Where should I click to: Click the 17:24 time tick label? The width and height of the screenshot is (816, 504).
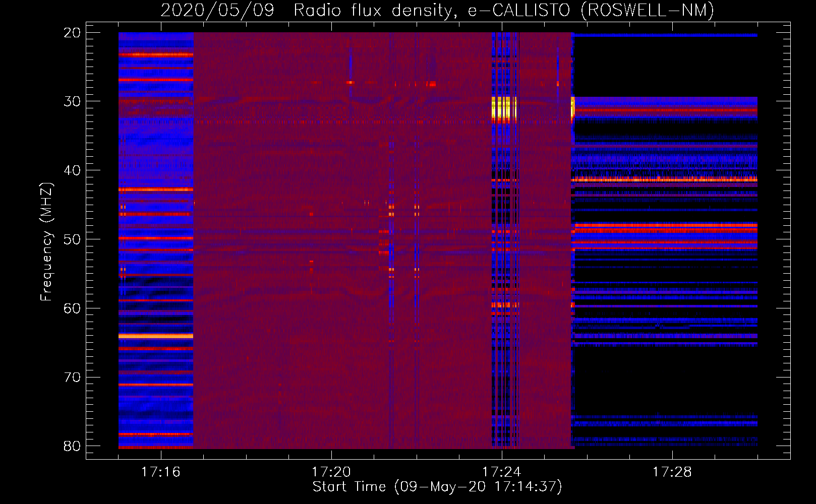click(502, 472)
